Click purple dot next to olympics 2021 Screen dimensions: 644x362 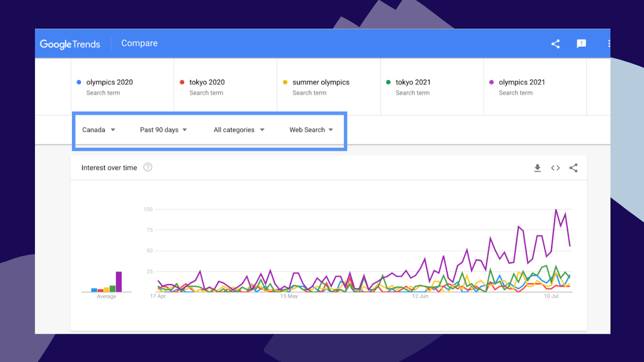click(x=491, y=82)
